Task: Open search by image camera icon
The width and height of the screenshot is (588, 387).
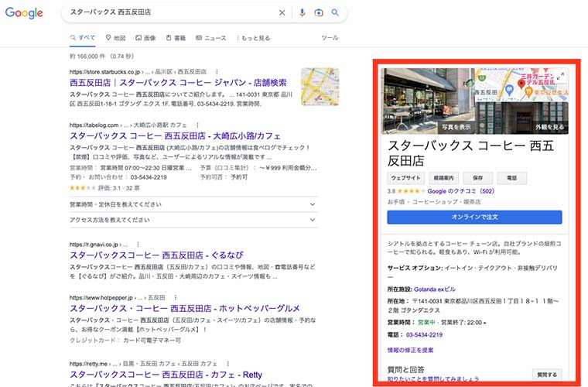Action: (x=319, y=12)
